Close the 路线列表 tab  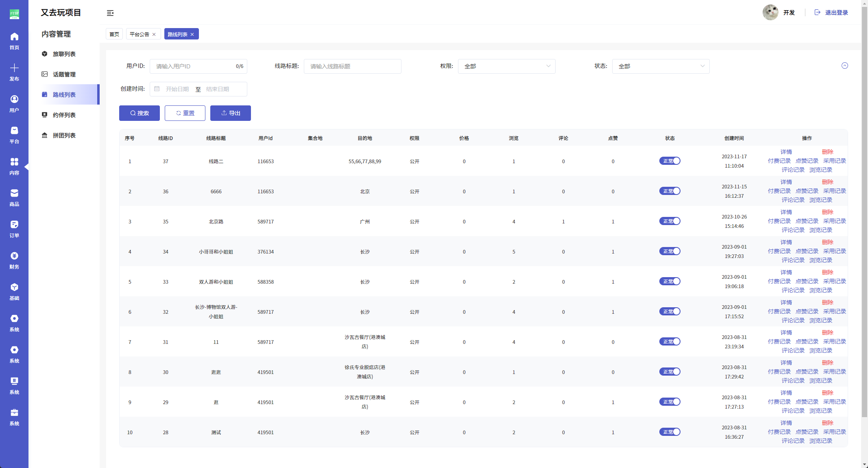tap(192, 35)
